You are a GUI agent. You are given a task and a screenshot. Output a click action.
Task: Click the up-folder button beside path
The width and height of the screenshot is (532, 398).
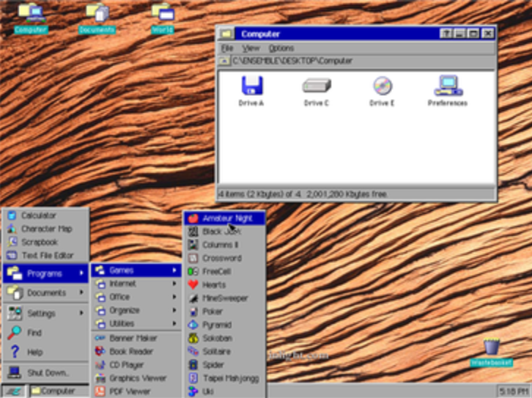(224, 61)
